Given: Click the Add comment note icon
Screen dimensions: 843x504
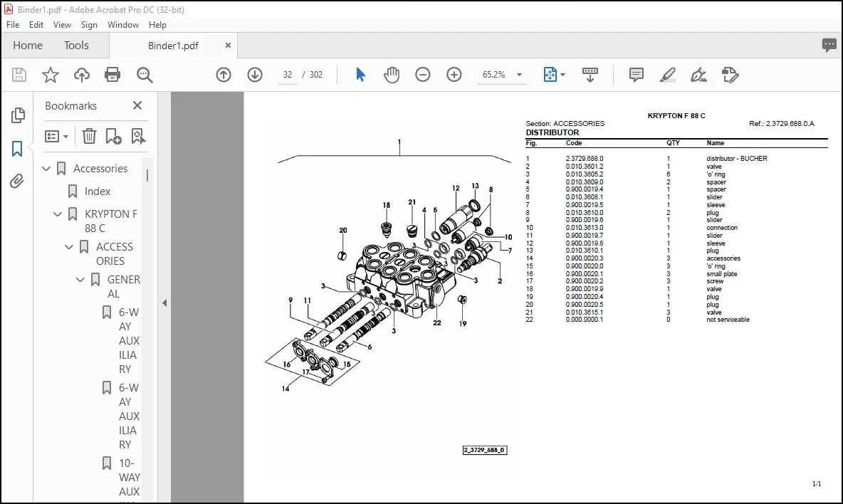Looking at the screenshot, I should click(x=636, y=75).
